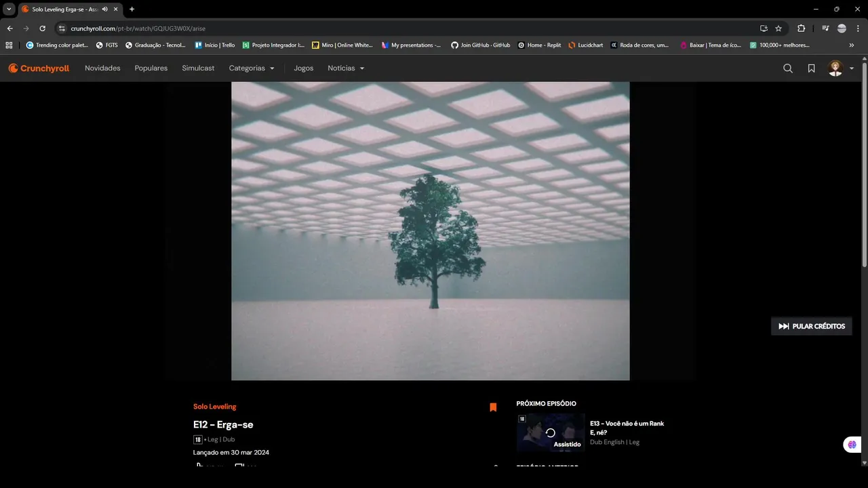
Task: Open Join GitHub bookmark
Action: pos(481,45)
